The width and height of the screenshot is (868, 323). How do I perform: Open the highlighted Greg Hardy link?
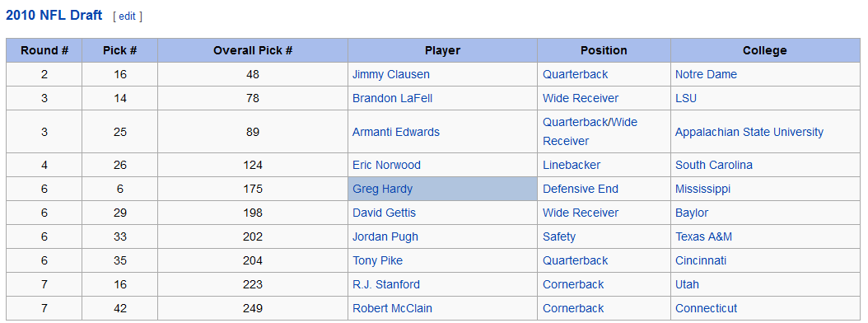point(382,189)
